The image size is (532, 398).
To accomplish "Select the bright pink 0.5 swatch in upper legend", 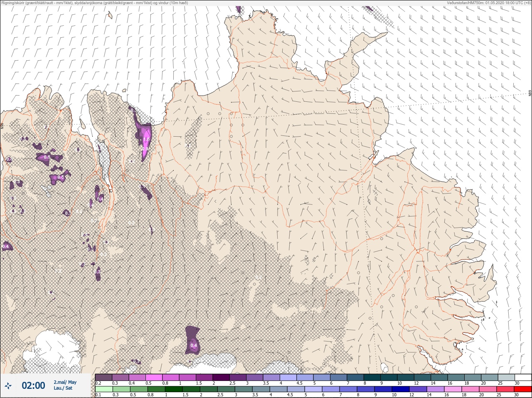I will tap(154, 377).
